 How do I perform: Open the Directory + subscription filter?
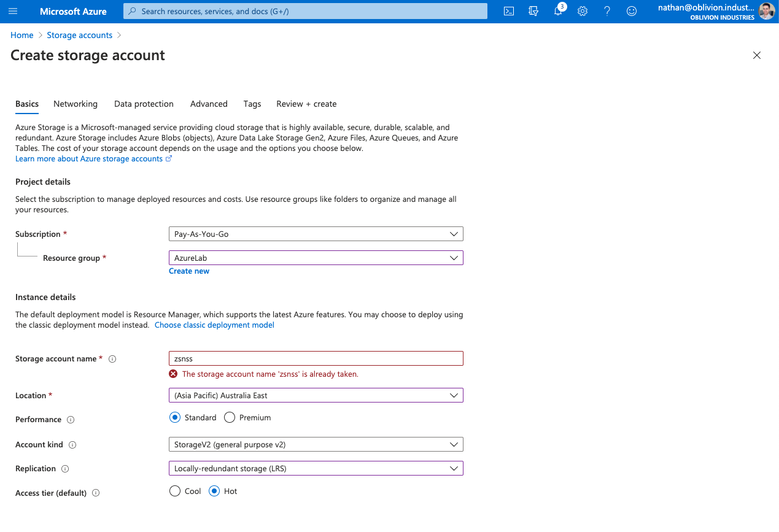(x=533, y=11)
